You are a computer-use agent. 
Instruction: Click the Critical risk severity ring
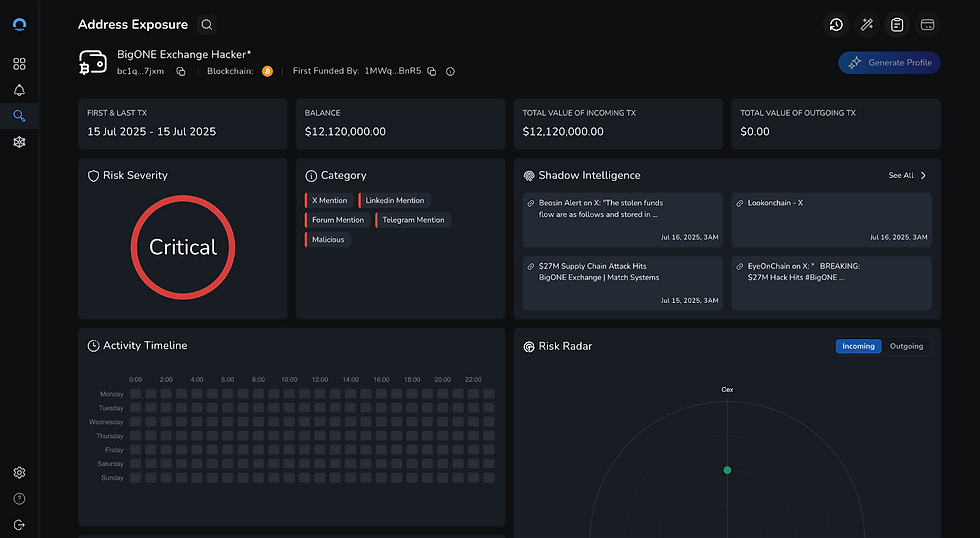183,247
